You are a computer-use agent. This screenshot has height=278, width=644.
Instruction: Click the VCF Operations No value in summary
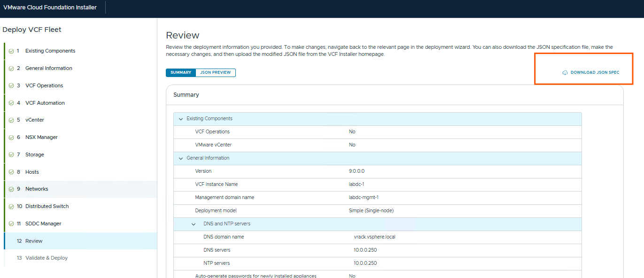(x=352, y=131)
